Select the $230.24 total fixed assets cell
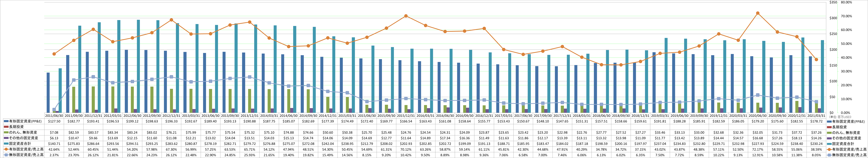The image size is (868, 158). point(816,144)
